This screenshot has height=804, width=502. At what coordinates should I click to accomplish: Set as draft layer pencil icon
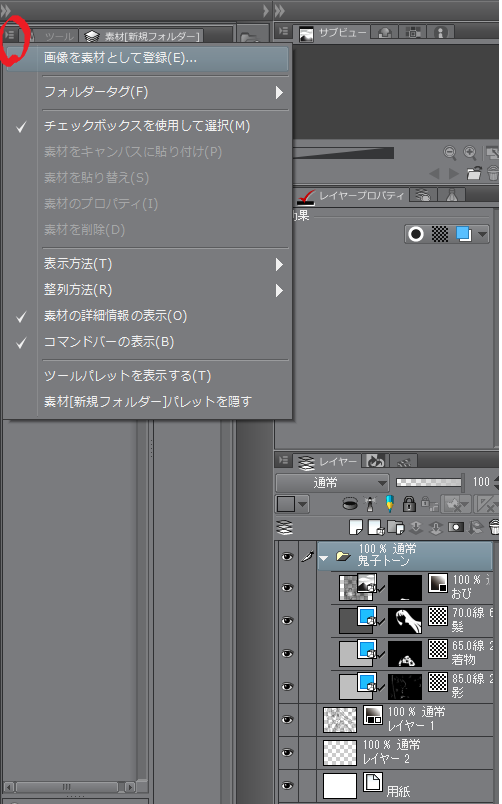click(x=390, y=504)
